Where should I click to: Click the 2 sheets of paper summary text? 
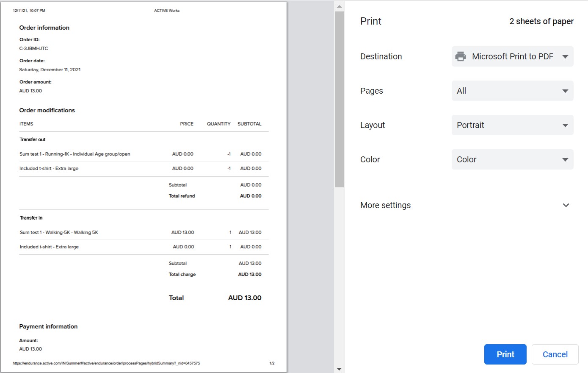click(x=541, y=21)
